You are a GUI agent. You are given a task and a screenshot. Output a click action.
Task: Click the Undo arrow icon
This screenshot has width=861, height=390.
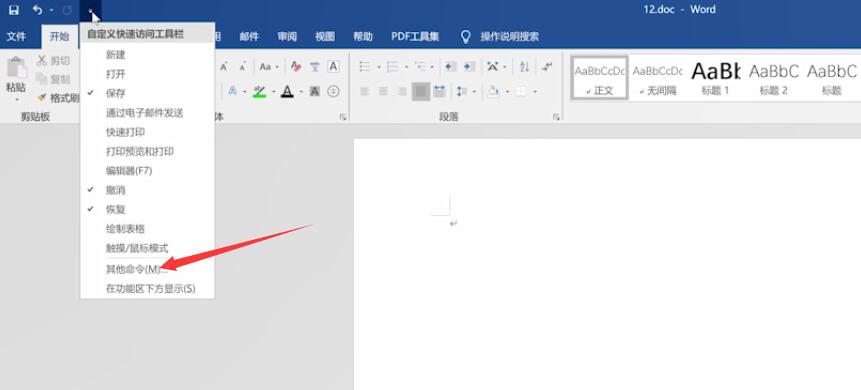[37, 10]
